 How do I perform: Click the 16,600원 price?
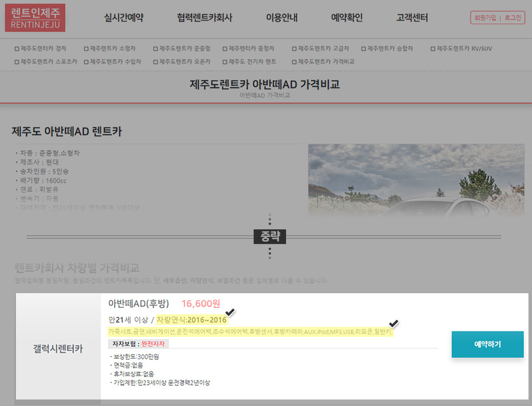click(x=201, y=303)
